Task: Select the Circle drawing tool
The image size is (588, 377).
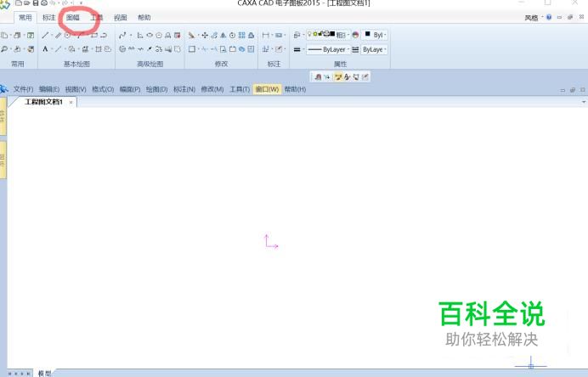Action: pos(67,35)
